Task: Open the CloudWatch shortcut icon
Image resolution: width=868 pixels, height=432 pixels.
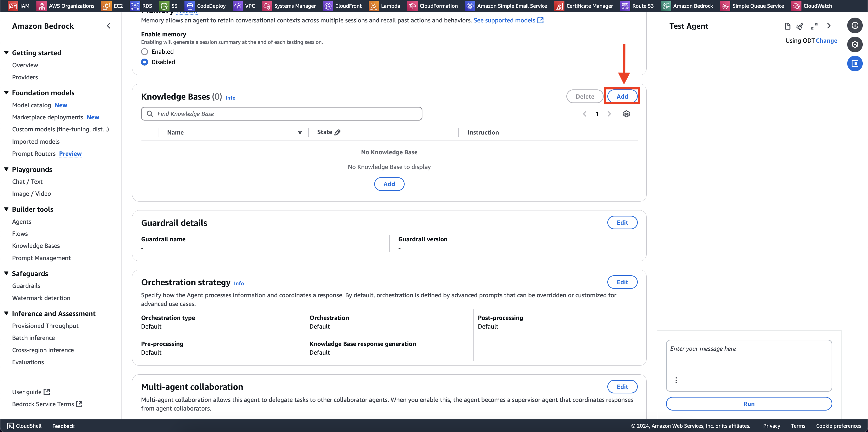Action: tap(796, 6)
